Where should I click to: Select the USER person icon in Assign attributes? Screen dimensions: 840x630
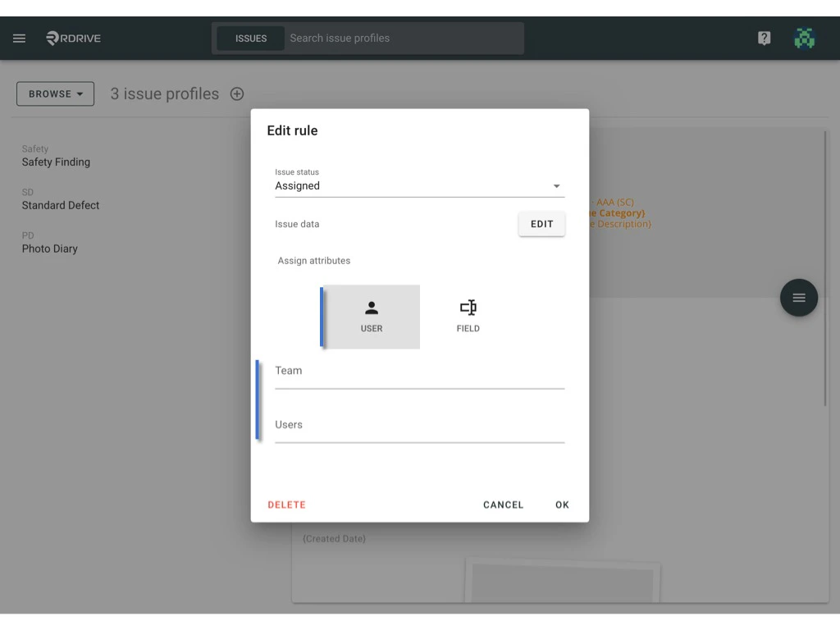click(371, 307)
